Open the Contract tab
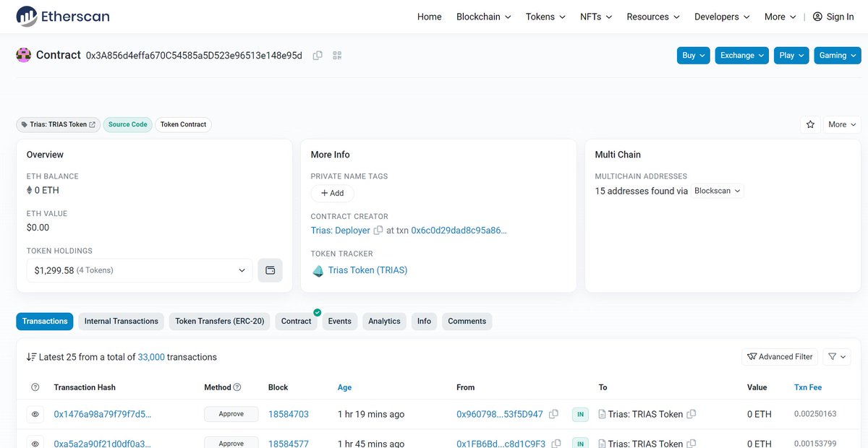The image size is (868, 448). [297, 321]
